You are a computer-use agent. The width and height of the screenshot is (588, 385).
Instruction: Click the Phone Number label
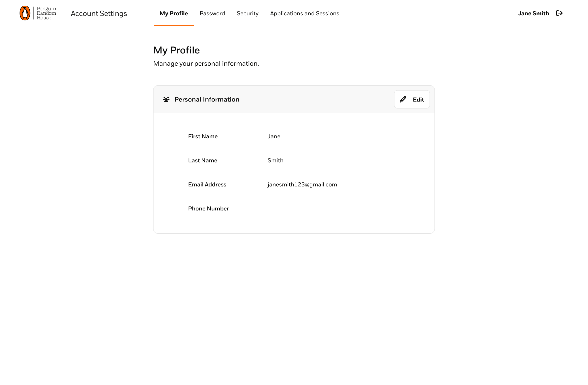(208, 209)
